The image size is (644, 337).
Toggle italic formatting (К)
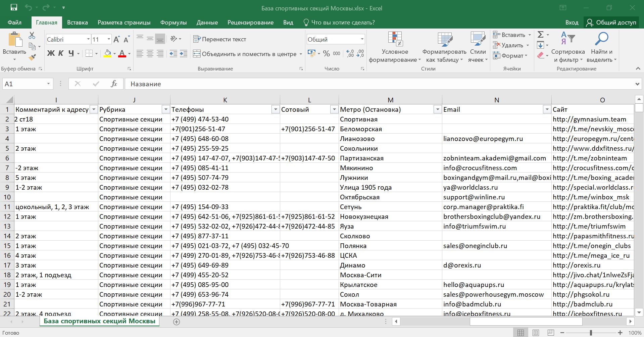point(61,53)
